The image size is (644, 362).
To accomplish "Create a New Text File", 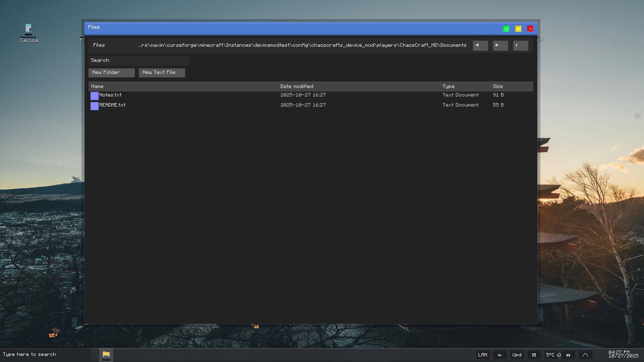I will click(x=162, y=73).
